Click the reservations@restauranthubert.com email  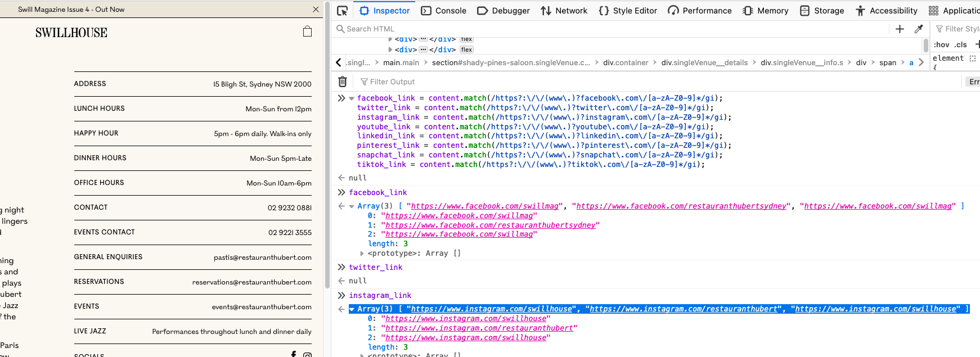[252, 282]
